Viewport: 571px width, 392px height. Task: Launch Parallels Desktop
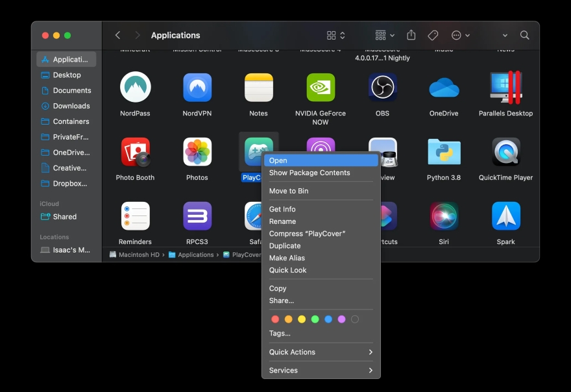505,89
